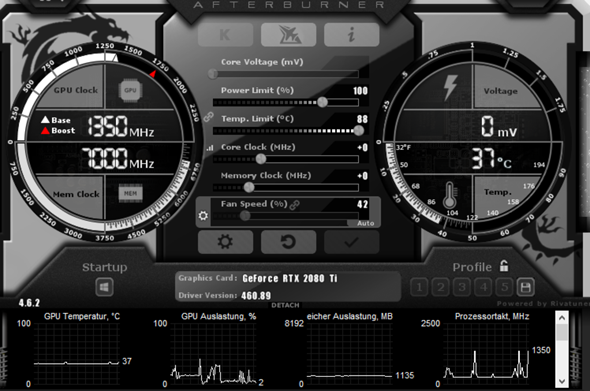Toggle the profile lock padlock icon
The height and width of the screenshot is (391, 590).
pyautogui.click(x=504, y=266)
